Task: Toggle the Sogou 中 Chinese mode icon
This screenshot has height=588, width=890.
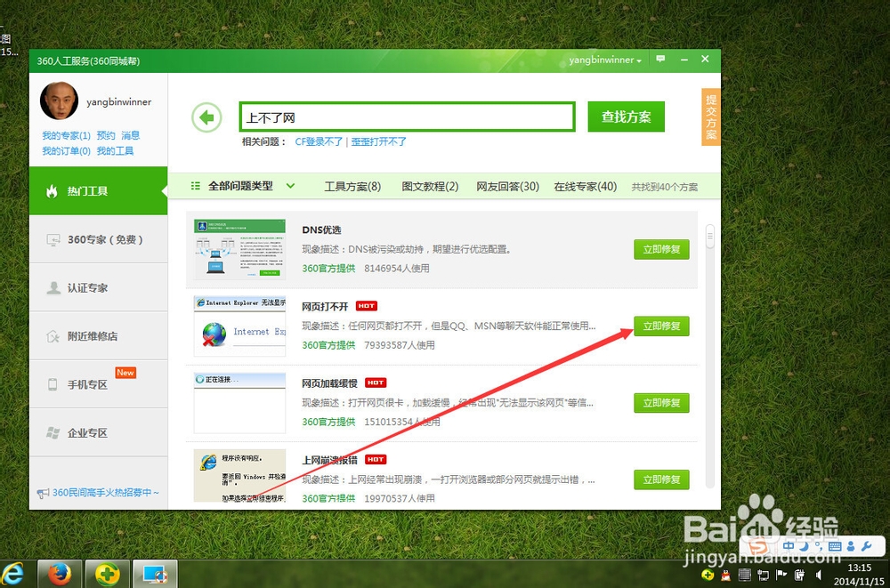Action: point(789,546)
